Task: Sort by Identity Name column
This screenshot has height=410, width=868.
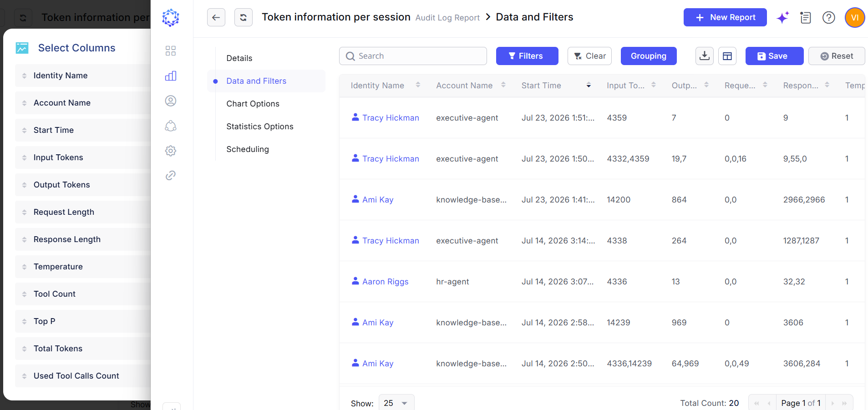Action: 418,85
